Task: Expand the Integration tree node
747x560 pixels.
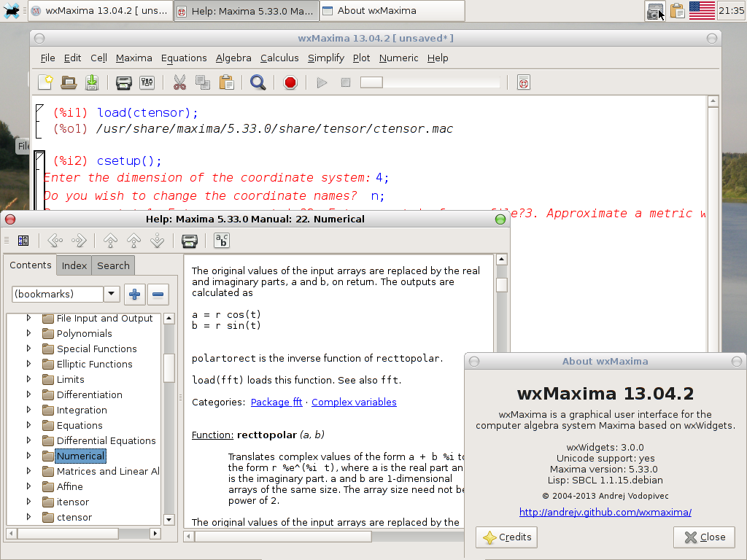Action: (x=28, y=410)
